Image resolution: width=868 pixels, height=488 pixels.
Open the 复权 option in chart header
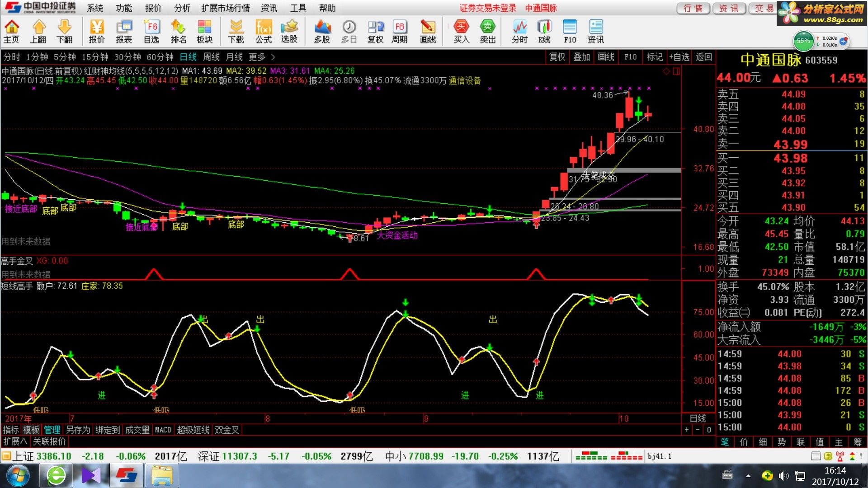click(557, 57)
